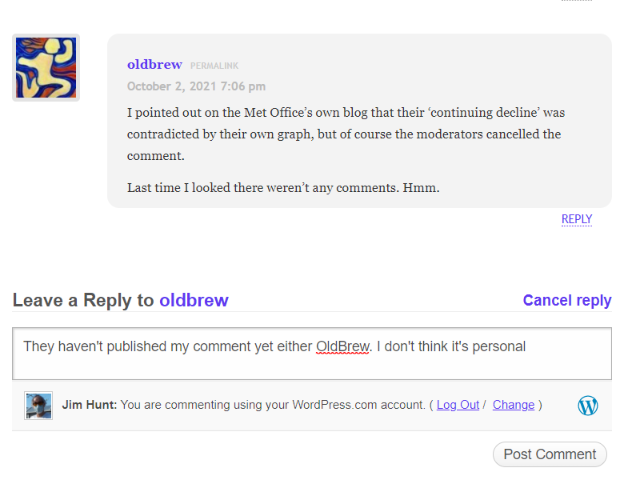This screenshot has width=622, height=479.
Task: Open the oldbrew author name link in the comment
Action: 154,64
